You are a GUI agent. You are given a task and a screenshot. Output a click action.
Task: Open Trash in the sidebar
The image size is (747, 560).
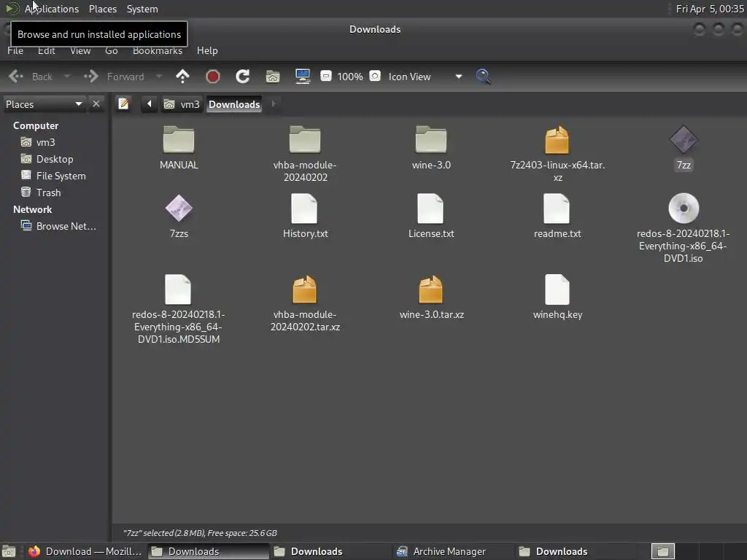tap(48, 192)
